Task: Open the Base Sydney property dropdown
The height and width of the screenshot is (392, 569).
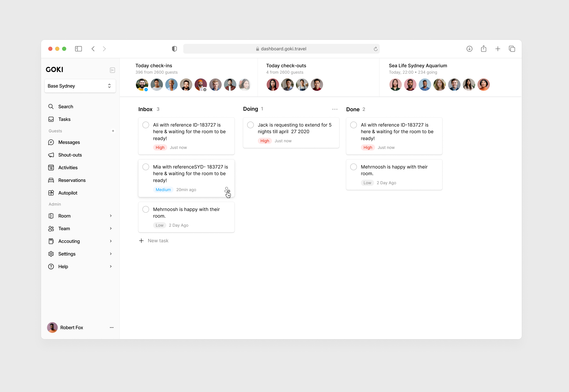Action: [x=80, y=86]
